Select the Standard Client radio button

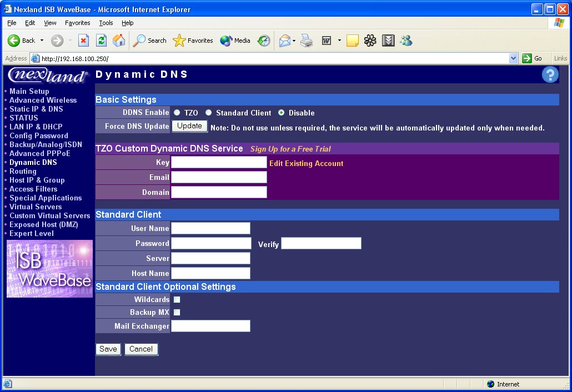(209, 113)
